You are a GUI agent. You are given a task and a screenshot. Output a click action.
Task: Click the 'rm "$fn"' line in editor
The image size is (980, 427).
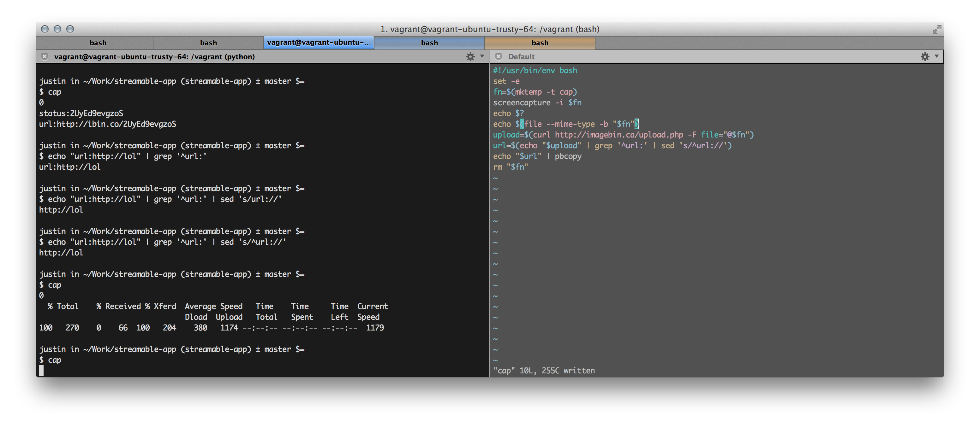tap(511, 167)
